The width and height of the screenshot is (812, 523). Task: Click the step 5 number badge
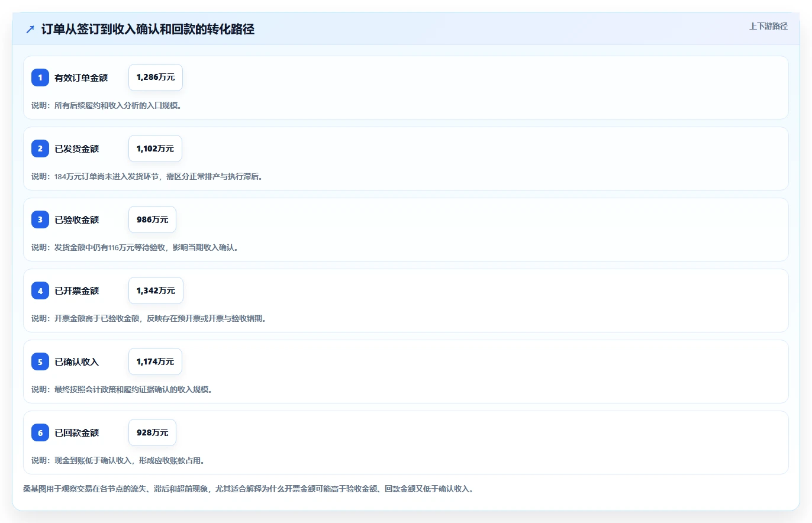(40, 361)
